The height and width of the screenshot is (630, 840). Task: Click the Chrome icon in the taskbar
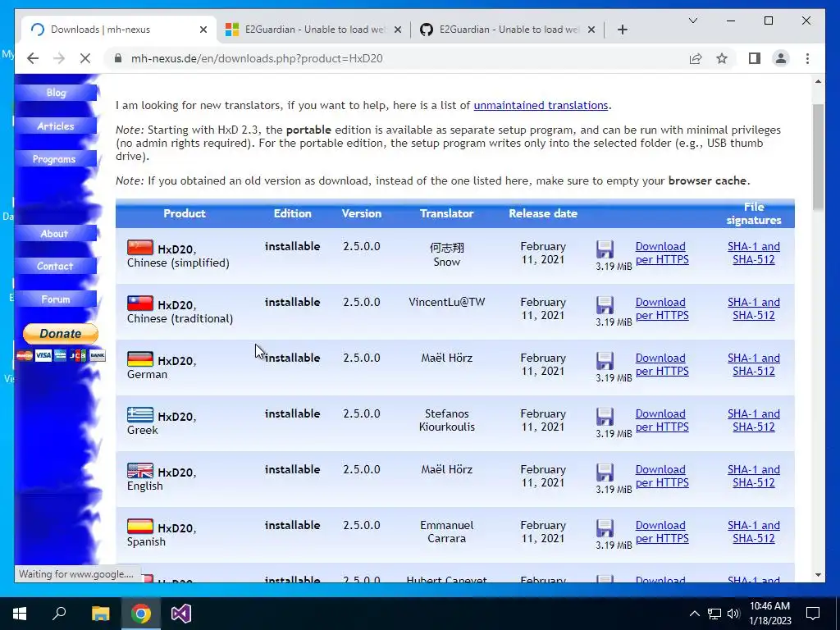[141, 614]
